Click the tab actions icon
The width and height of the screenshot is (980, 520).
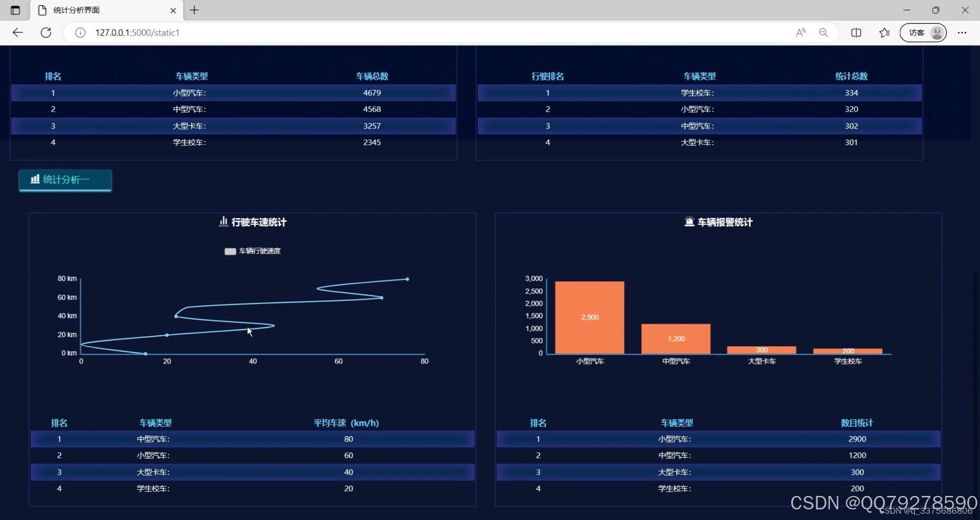click(15, 10)
